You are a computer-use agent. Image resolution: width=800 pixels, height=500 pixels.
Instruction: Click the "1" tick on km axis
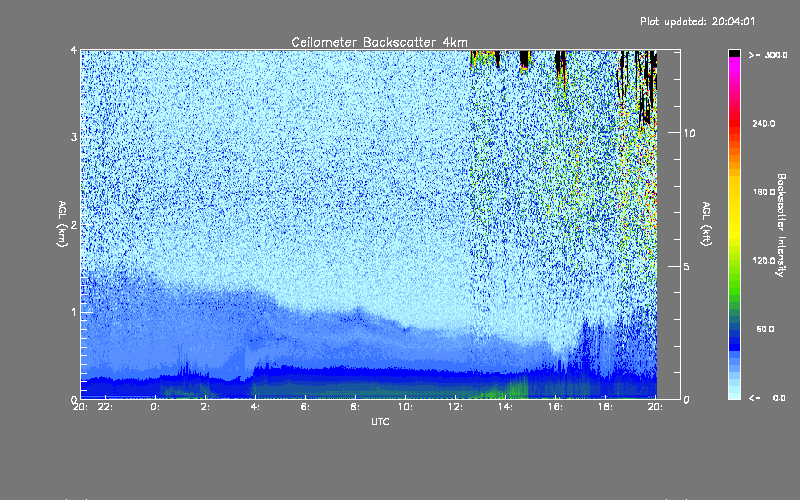74,312
